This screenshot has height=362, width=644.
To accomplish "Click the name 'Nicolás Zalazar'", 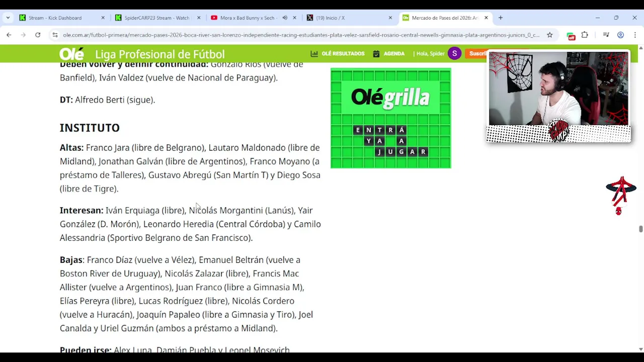I will point(194,274).
